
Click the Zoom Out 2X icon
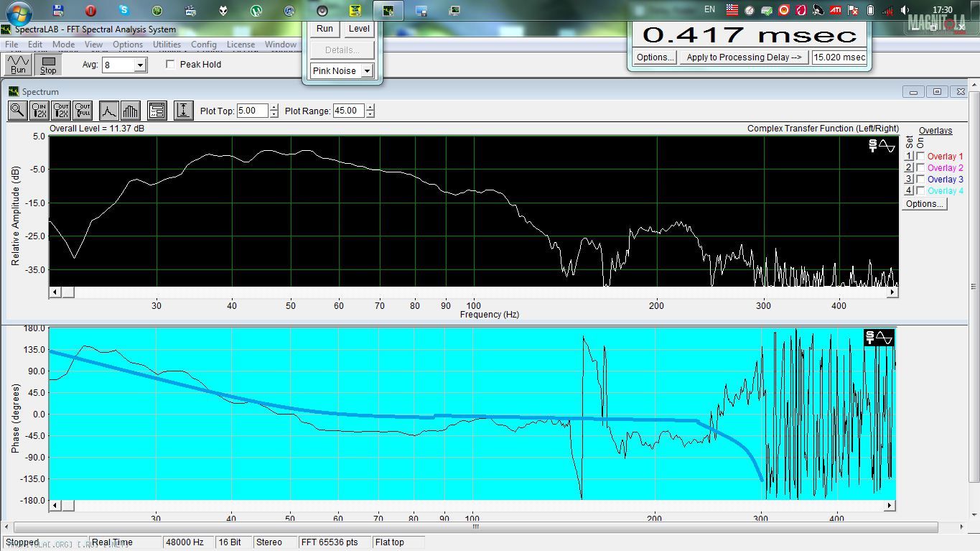point(61,111)
